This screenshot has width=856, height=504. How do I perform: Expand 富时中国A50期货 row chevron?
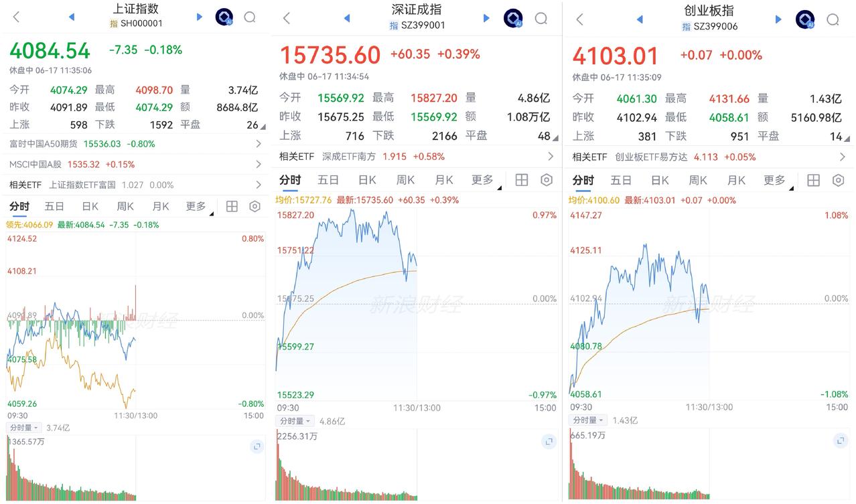coord(259,143)
